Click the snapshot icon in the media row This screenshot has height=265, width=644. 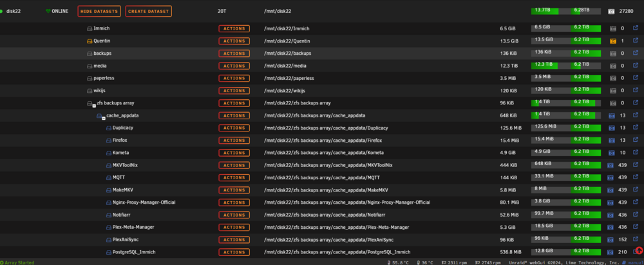point(613,66)
